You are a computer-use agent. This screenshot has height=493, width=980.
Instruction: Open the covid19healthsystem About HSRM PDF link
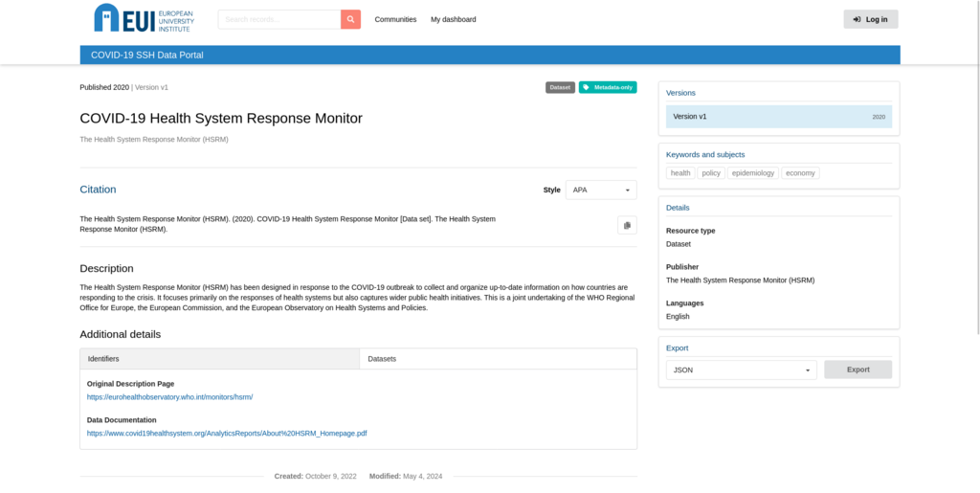pyautogui.click(x=227, y=433)
